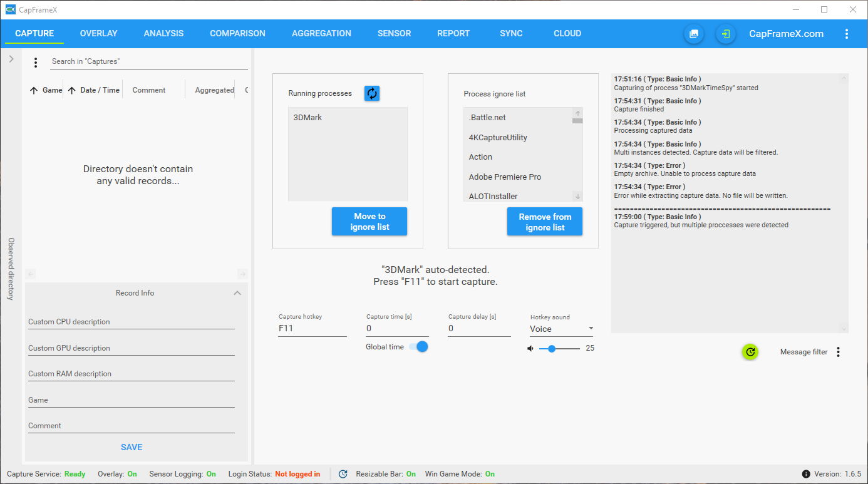868x484 pixels.
Task: Expand the observed directory side panel arrow
Action: click(x=11, y=59)
